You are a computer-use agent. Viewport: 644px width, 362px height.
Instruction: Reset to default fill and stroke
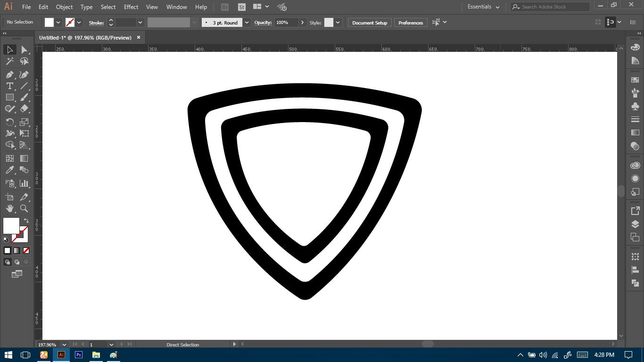click(6, 239)
